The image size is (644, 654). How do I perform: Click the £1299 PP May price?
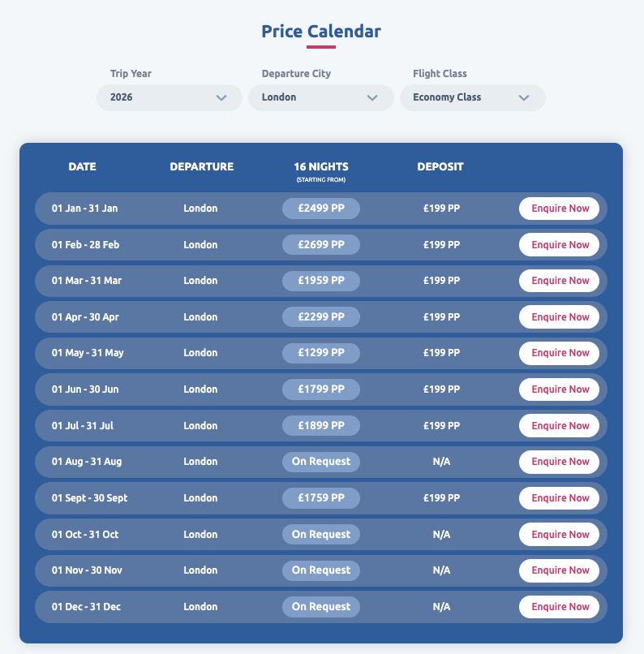click(321, 353)
